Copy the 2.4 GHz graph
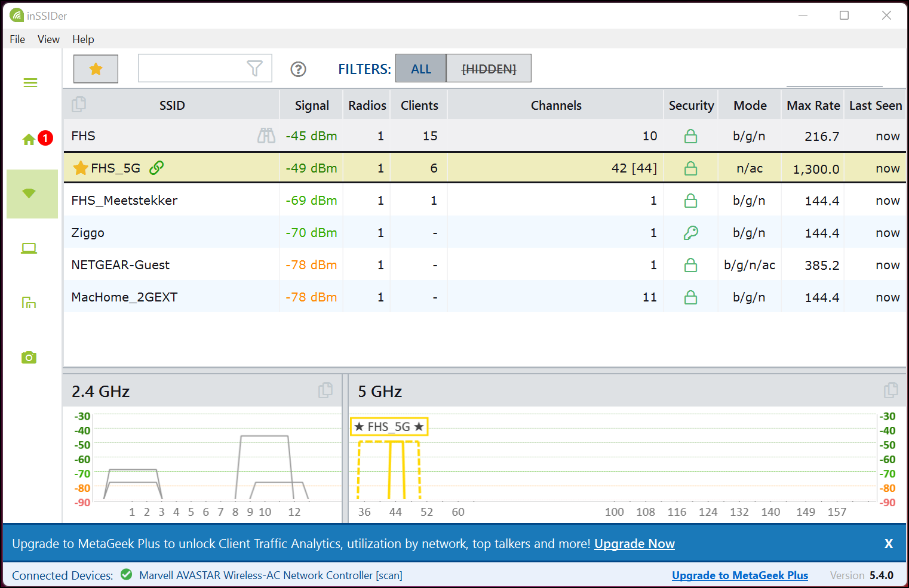Image resolution: width=909 pixels, height=588 pixels. (325, 390)
